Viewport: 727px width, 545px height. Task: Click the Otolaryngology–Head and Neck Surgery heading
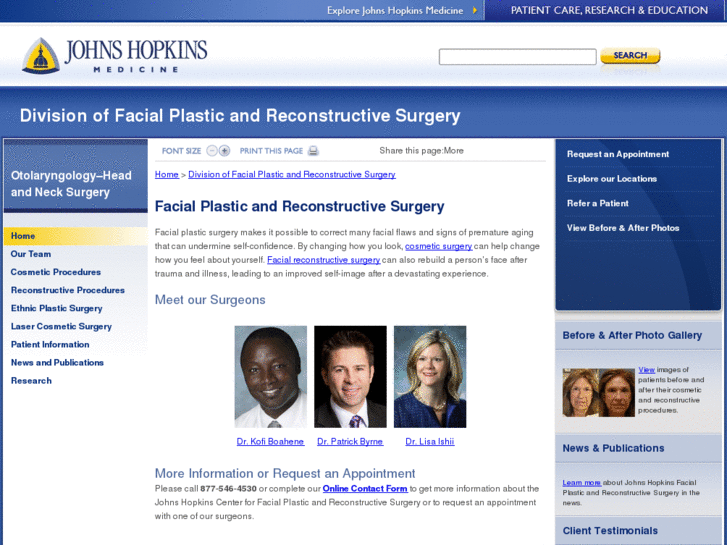pos(71,184)
